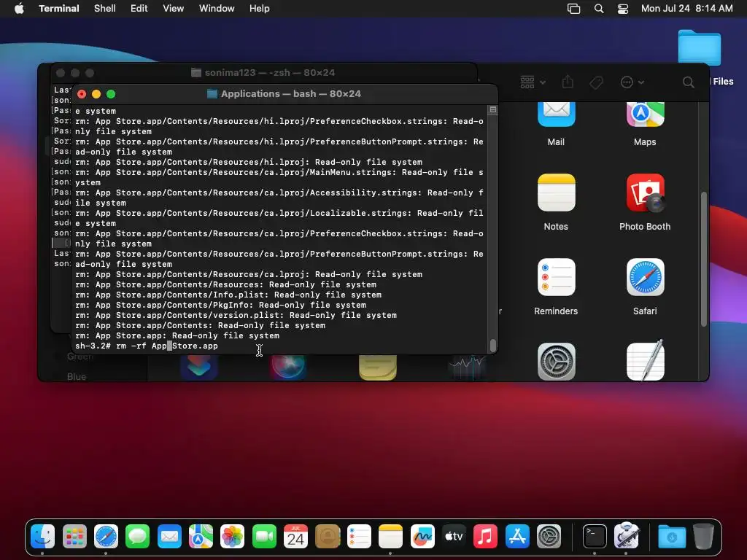Image resolution: width=747 pixels, height=560 pixels.
Task: Select the Blue tag in Finder sidebar
Action: 76,376
